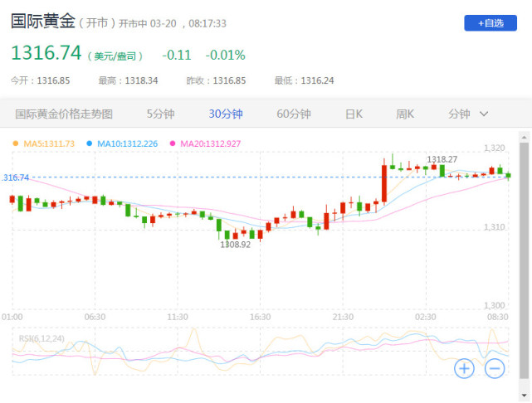Select the 30分钟 tab
This screenshot has width=532, height=403.
coord(226,114)
